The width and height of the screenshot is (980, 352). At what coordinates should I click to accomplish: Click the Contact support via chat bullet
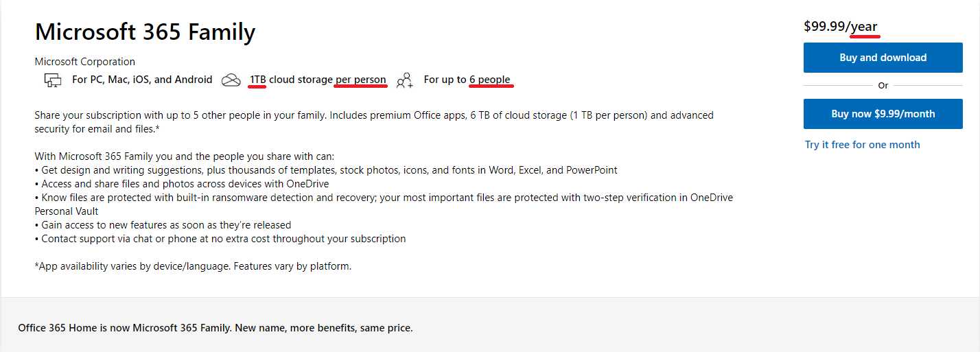[x=223, y=239]
